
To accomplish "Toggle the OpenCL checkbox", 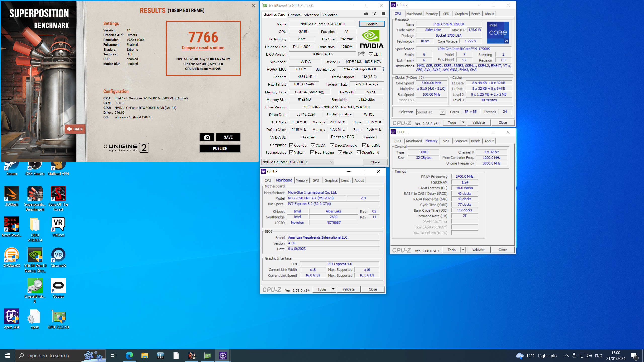I will (x=291, y=145).
